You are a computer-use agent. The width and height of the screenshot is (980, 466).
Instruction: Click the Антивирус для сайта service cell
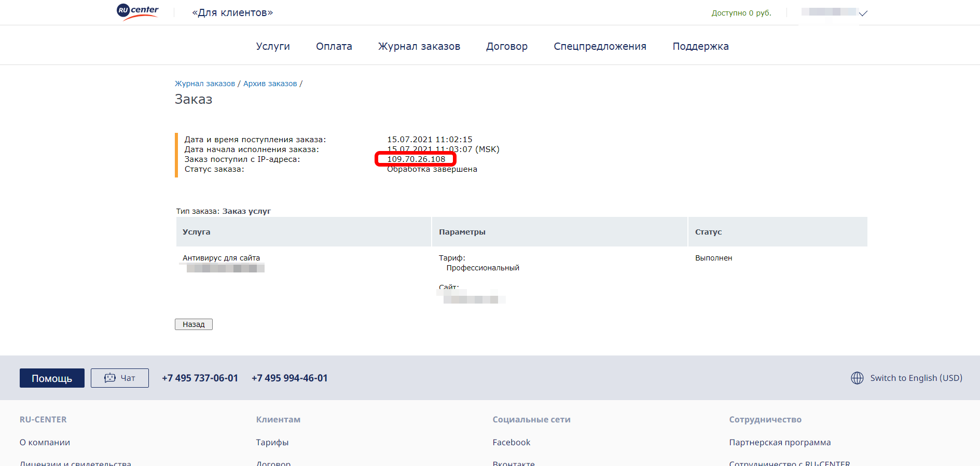pyautogui.click(x=221, y=258)
